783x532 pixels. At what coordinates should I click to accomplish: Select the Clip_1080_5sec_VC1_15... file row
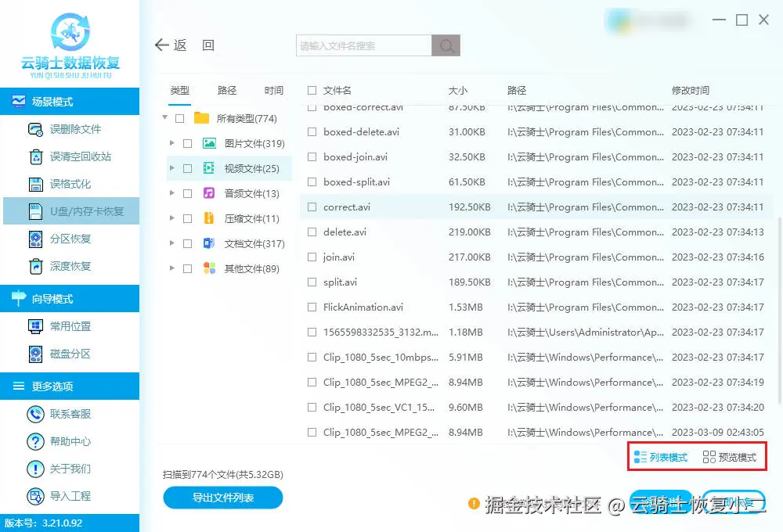536,408
